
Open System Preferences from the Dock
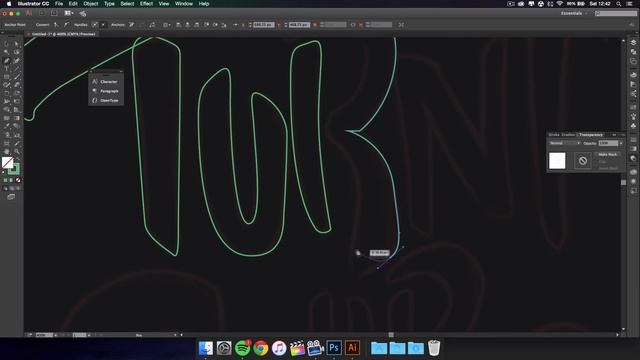[224, 348]
